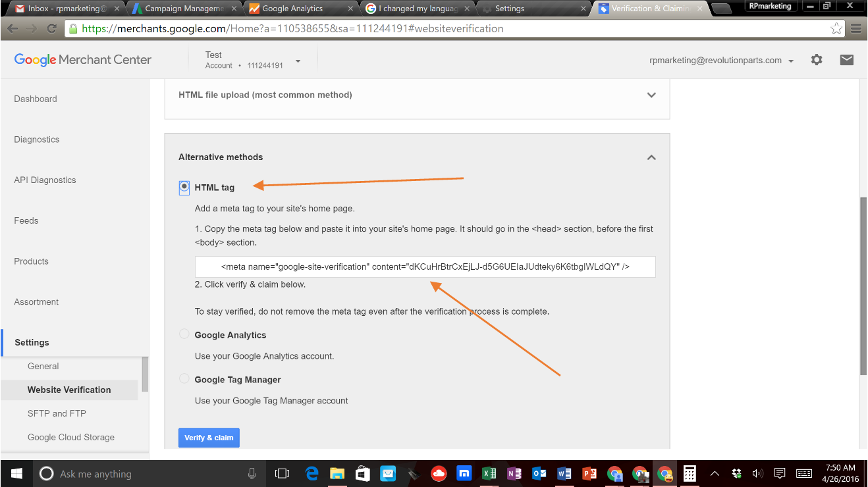Viewport: 868px width, 487px height.
Task: Click the RPmarketing Chrome profile button
Action: [770, 6]
